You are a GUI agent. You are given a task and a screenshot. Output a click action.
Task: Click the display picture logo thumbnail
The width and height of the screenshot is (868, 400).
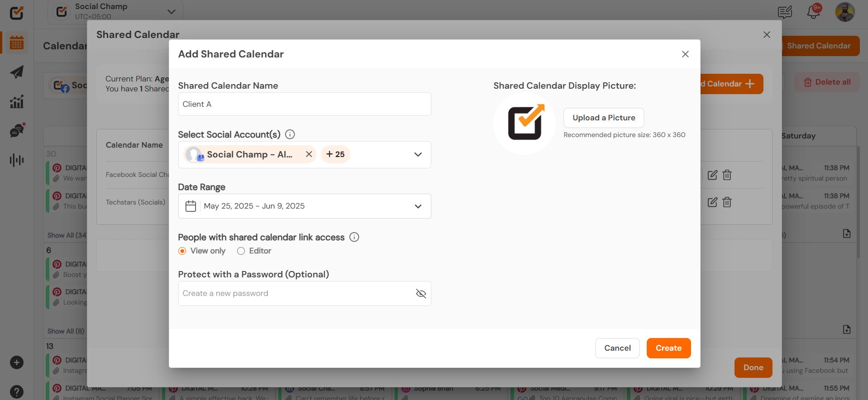pyautogui.click(x=525, y=124)
